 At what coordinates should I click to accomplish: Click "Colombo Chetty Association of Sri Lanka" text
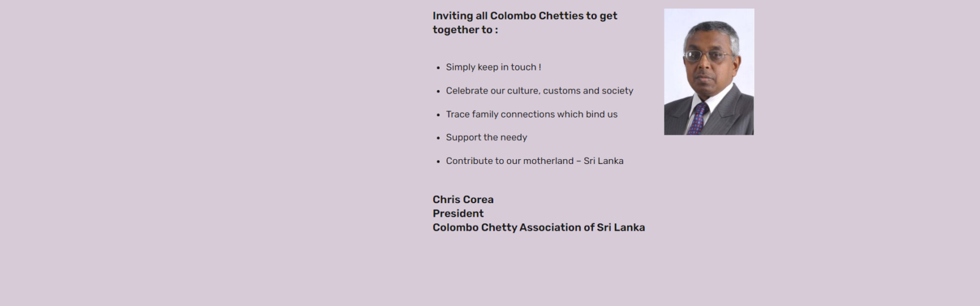[538, 228]
